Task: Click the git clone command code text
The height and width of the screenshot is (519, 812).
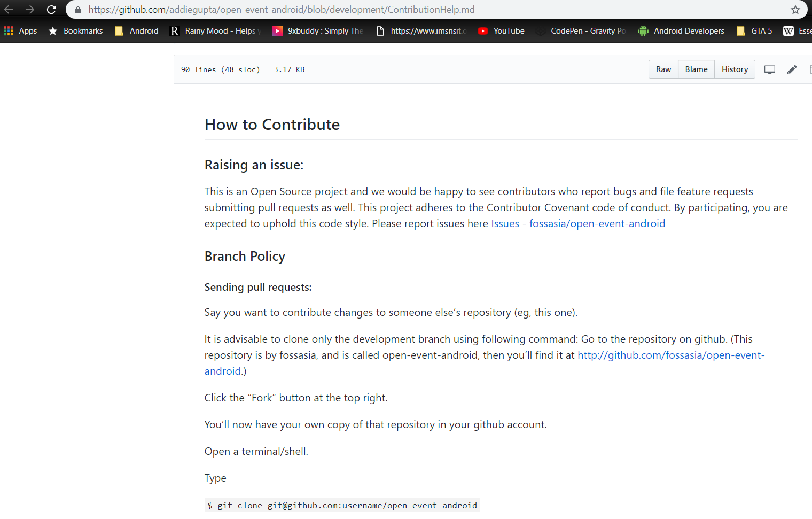Action: tap(342, 505)
